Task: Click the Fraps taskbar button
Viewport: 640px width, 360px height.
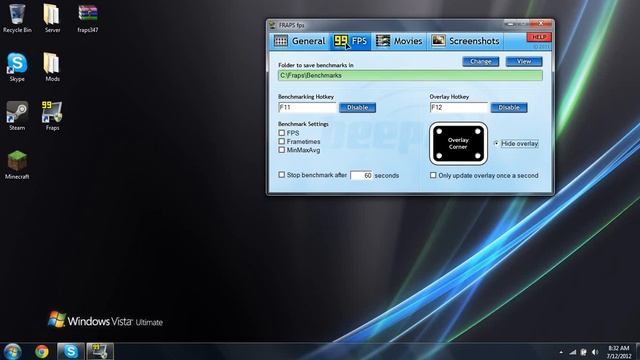Action: (x=100, y=351)
